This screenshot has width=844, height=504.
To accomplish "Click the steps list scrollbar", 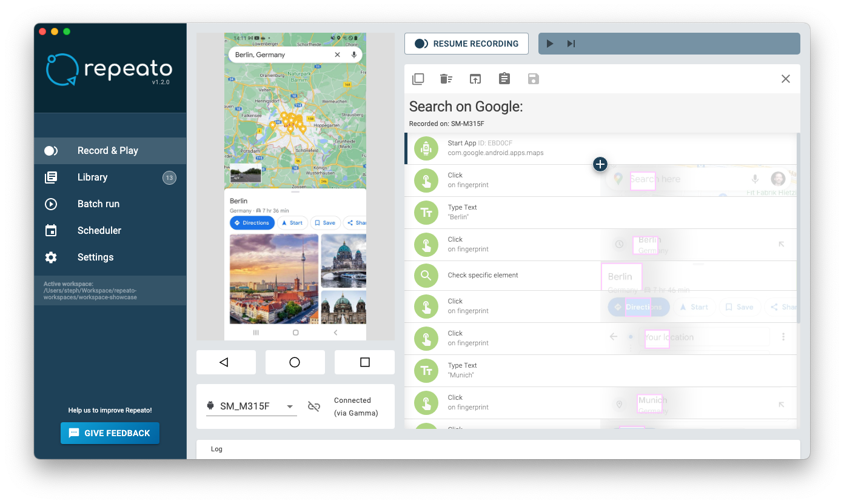I will pos(799,228).
